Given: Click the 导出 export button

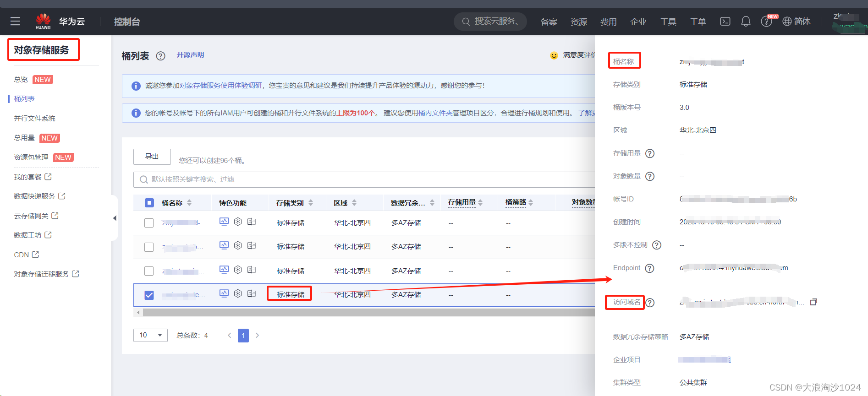Looking at the screenshot, I should [x=152, y=157].
